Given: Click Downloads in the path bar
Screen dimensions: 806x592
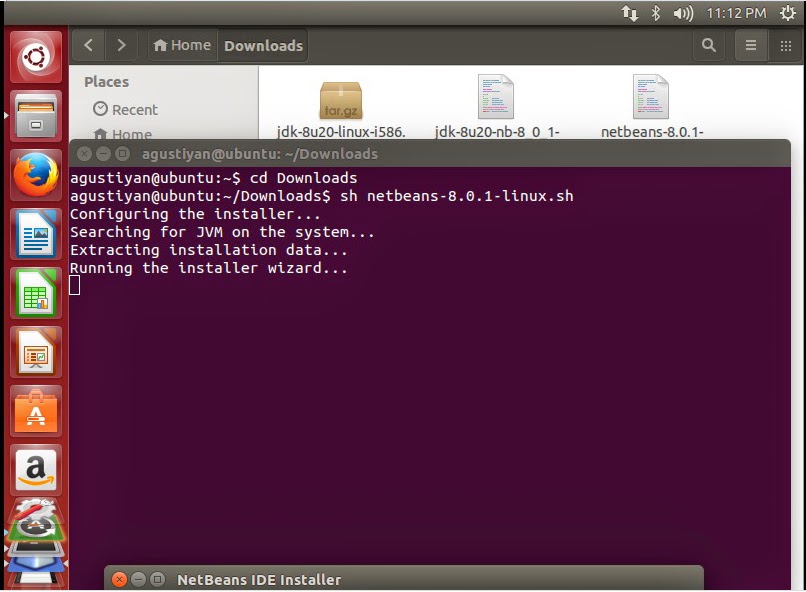Looking at the screenshot, I should tap(263, 45).
